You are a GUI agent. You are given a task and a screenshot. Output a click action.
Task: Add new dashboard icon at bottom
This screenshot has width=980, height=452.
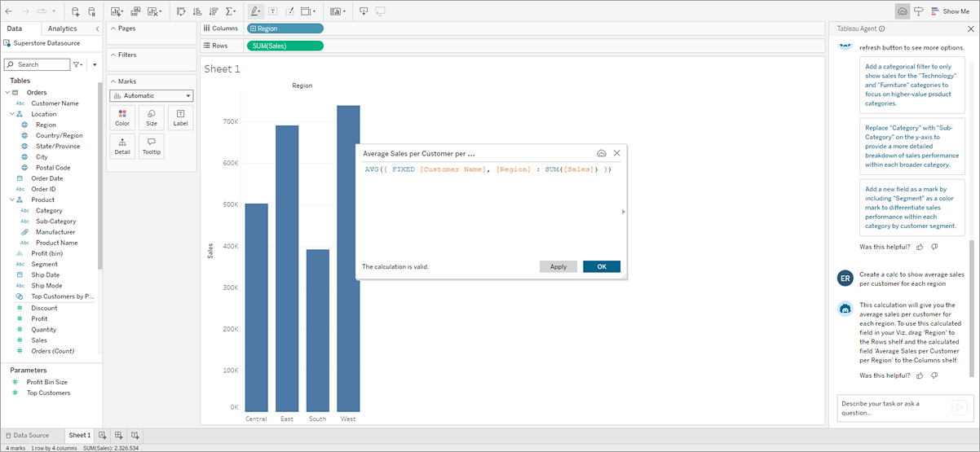tap(119, 436)
